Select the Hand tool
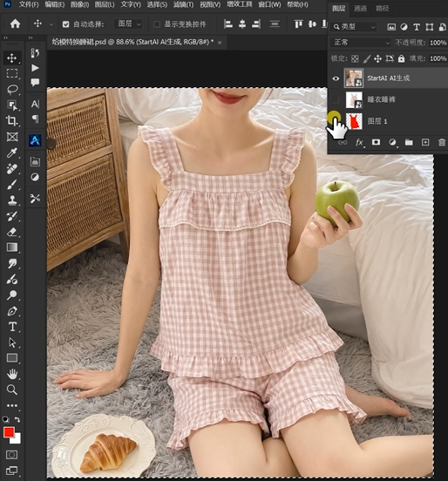 12,374
